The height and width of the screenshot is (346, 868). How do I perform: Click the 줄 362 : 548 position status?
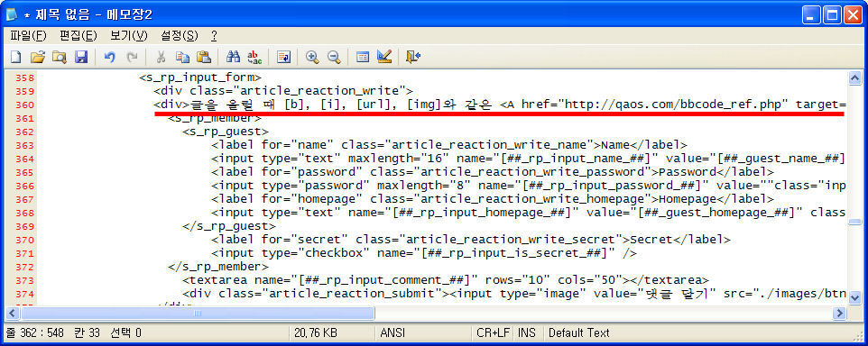click(34, 332)
